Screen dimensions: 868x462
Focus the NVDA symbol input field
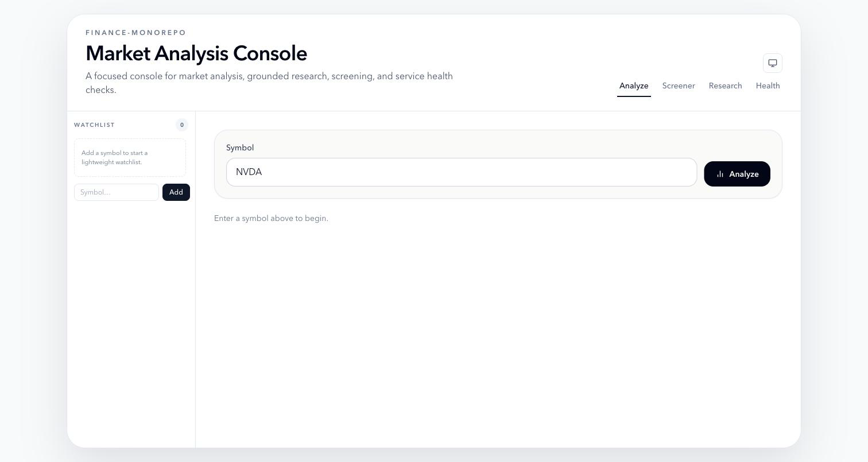[x=462, y=172]
